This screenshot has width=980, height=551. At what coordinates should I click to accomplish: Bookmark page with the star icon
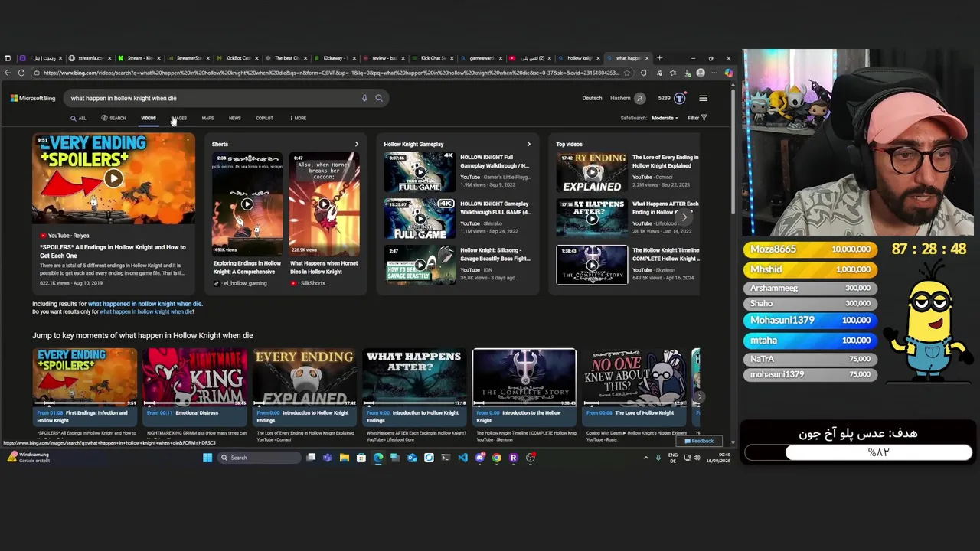(627, 73)
